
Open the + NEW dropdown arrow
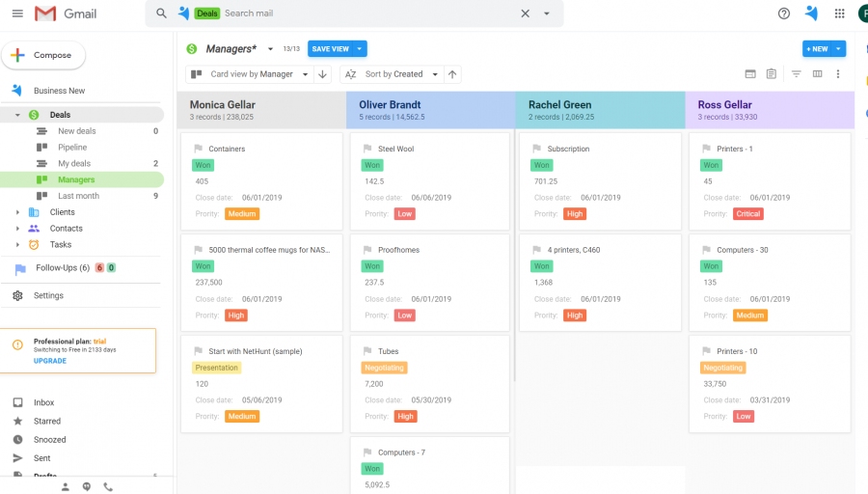tap(839, 49)
